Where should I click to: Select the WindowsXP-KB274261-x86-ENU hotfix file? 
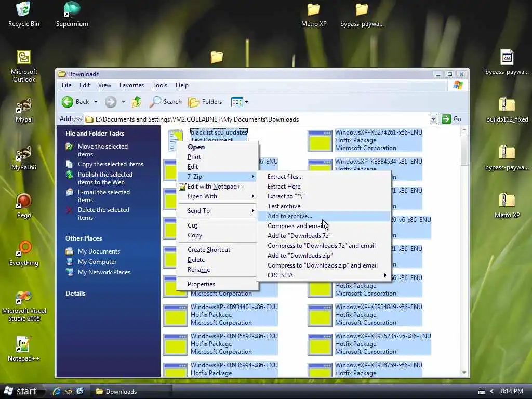coord(365,140)
